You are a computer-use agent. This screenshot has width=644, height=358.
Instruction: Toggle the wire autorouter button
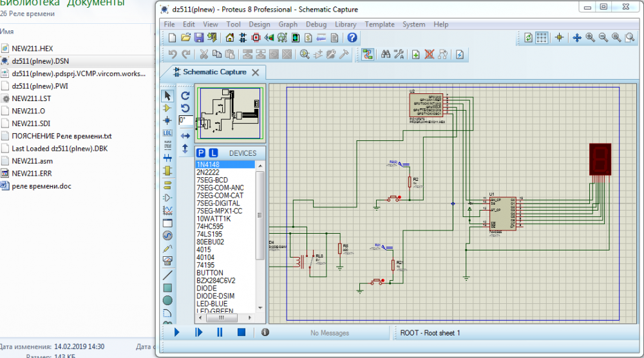pos(367,55)
